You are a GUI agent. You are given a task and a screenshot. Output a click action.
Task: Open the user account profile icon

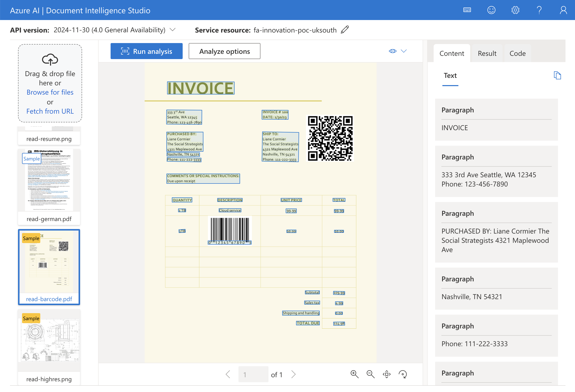coord(563,10)
